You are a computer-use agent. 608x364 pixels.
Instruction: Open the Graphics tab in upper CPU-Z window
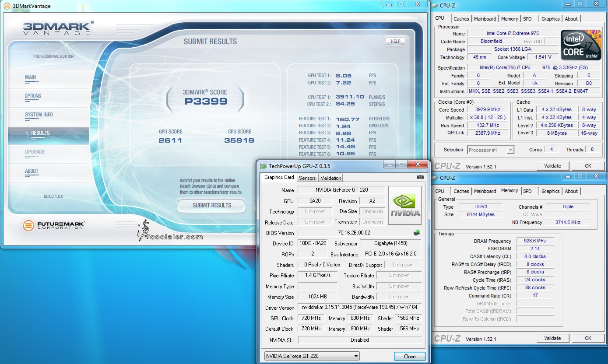(x=550, y=19)
